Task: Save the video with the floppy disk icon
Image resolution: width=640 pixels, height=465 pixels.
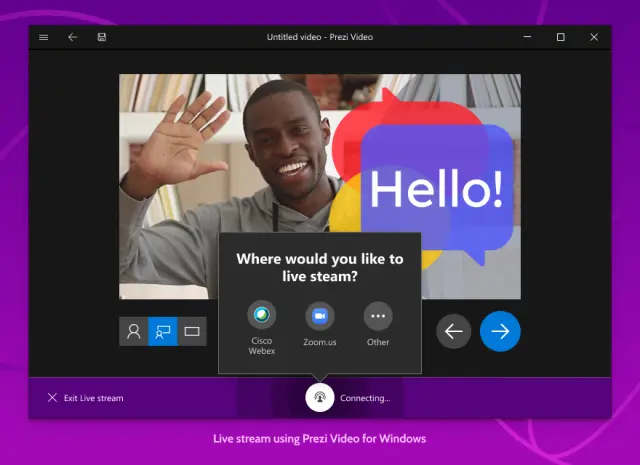Action: click(101, 37)
